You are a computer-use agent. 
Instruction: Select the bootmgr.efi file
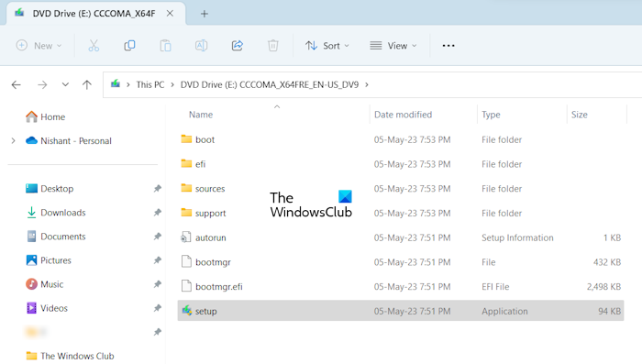pos(401,287)
